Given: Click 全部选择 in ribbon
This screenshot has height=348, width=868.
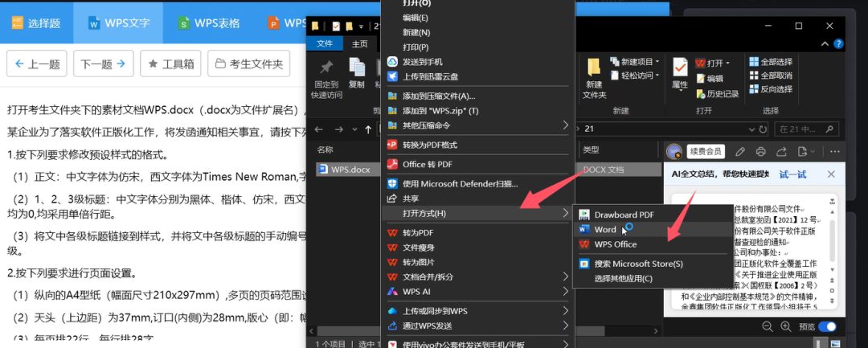Looking at the screenshot, I should point(771,61).
